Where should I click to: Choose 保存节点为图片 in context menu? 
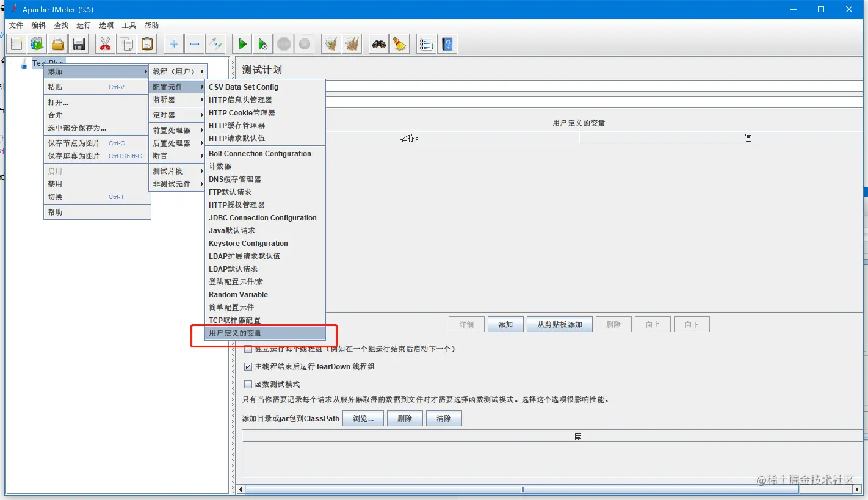coord(97,143)
